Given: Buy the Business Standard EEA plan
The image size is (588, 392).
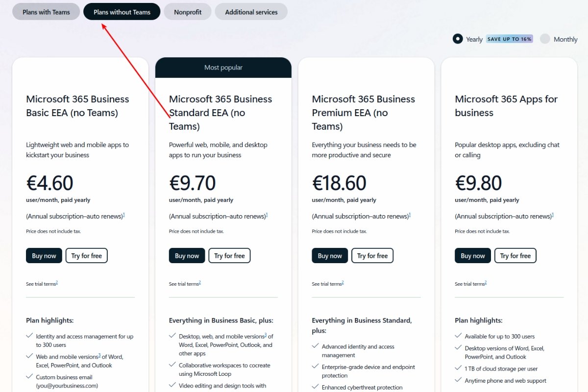Looking at the screenshot, I should pos(187,255).
